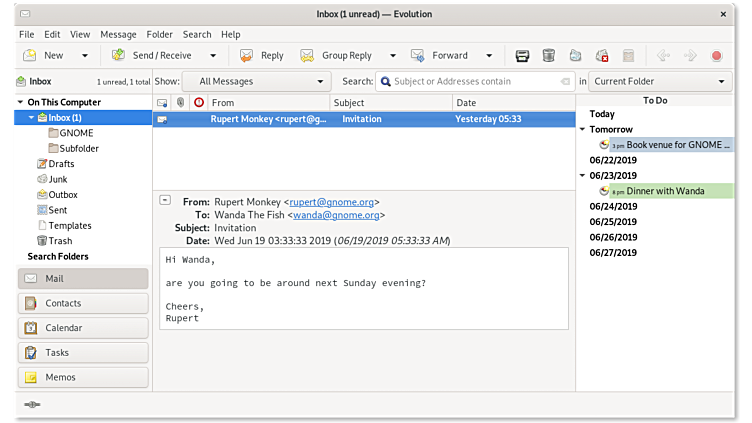Viewport: 752px width, 423px height.
Task: Toggle the read status column header
Action: (162, 102)
